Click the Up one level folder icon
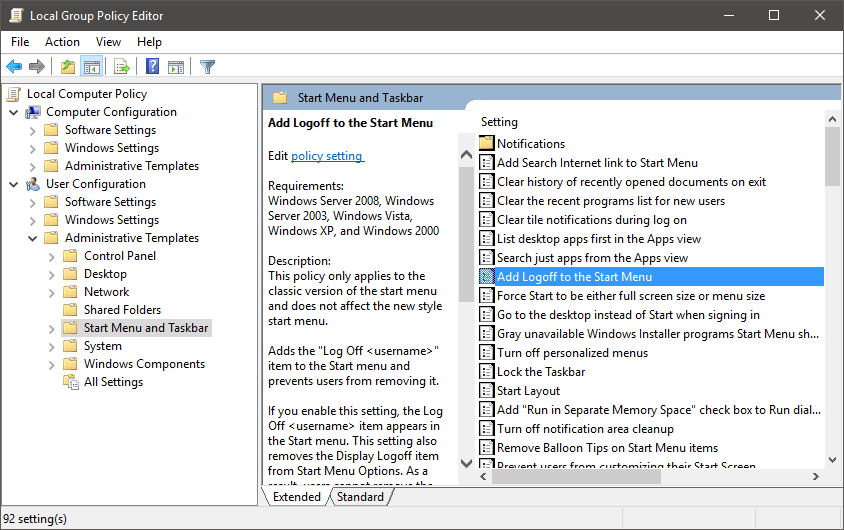 click(x=68, y=67)
